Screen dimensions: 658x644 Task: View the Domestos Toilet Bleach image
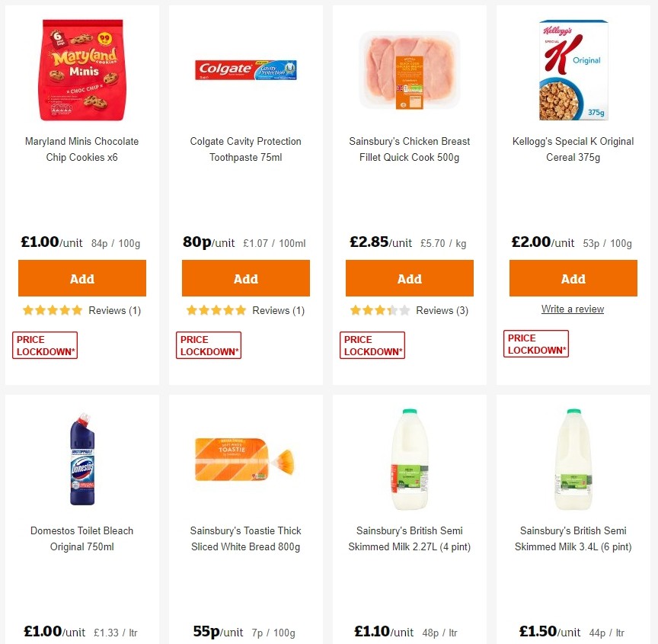tap(81, 457)
